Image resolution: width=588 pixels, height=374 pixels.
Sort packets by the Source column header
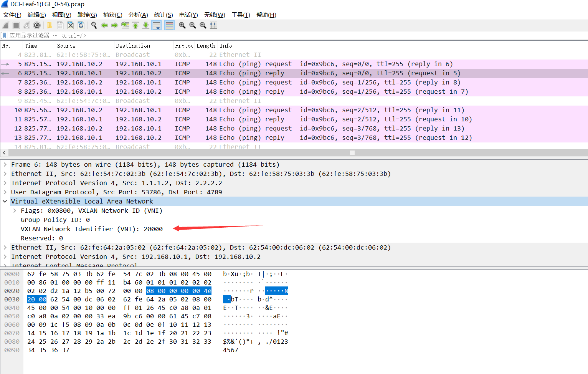click(66, 46)
